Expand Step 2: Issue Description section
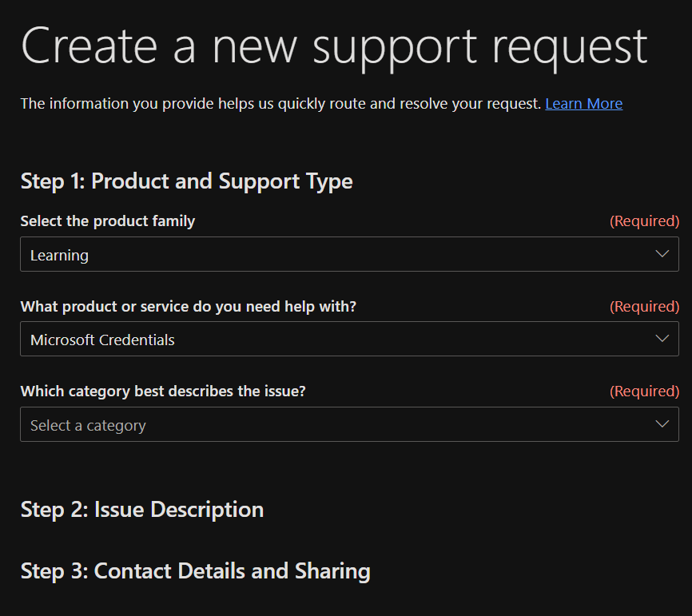 coord(142,510)
